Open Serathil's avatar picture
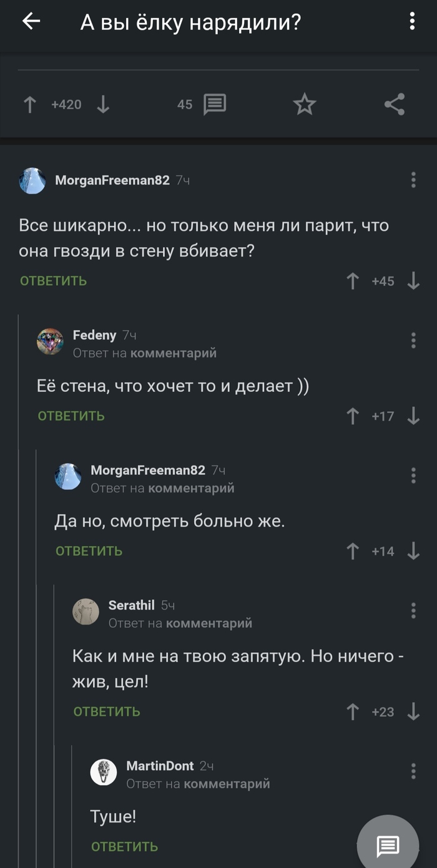This screenshot has height=868, width=437. [x=87, y=612]
